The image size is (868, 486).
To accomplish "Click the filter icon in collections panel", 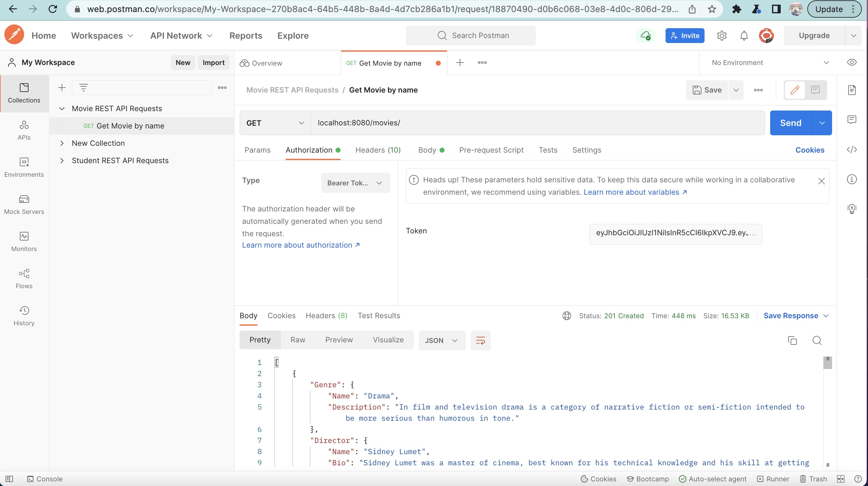I will 83,88.
